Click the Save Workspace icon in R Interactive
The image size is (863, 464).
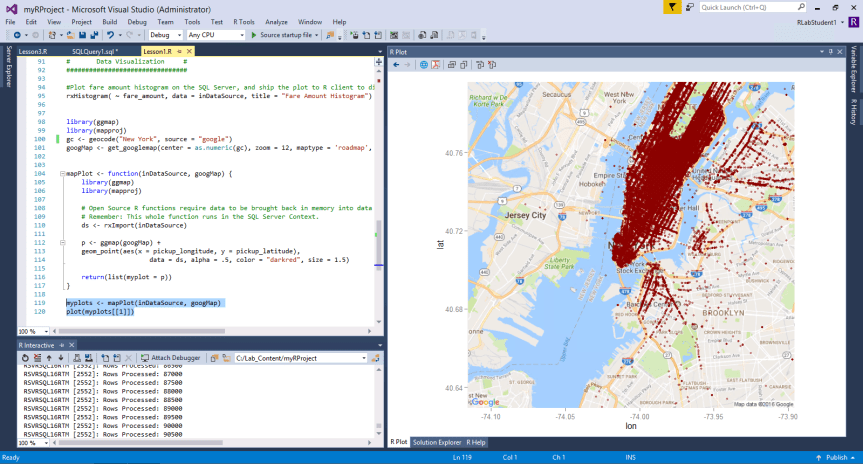click(x=89, y=358)
